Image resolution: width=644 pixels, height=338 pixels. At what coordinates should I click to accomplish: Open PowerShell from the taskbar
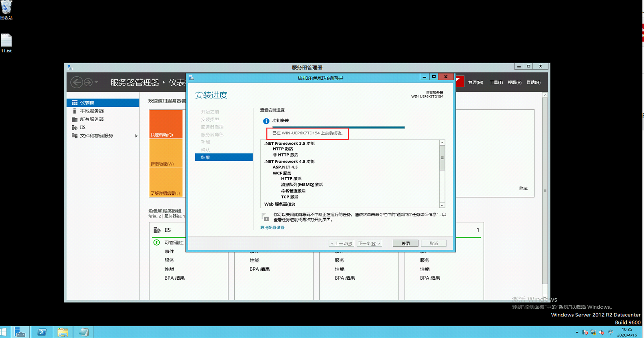[x=42, y=332]
